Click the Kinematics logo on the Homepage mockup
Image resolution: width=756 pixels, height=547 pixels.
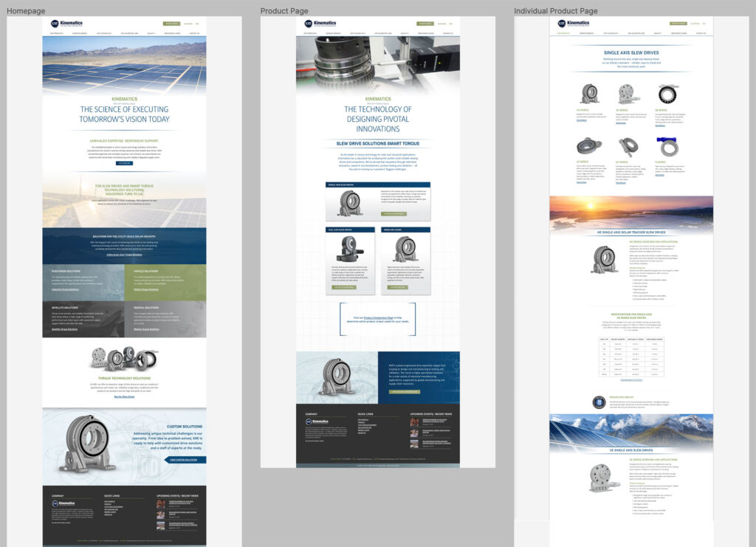pos(63,24)
